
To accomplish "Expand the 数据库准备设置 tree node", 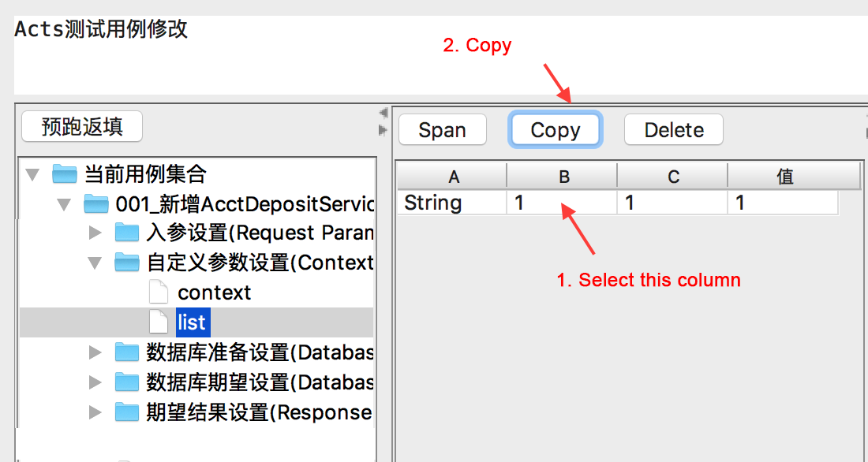I will tap(95, 352).
